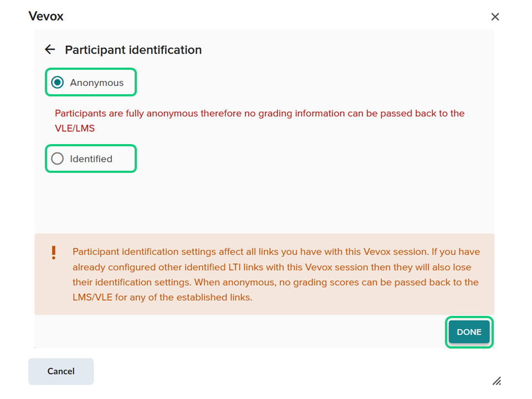Close the Vevox dialog with the X
532x399 pixels.
point(495,17)
